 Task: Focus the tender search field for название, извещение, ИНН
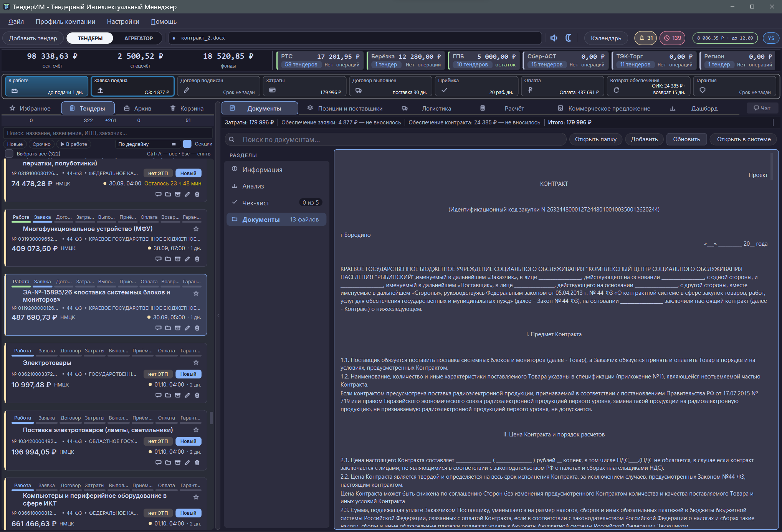coord(107,133)
